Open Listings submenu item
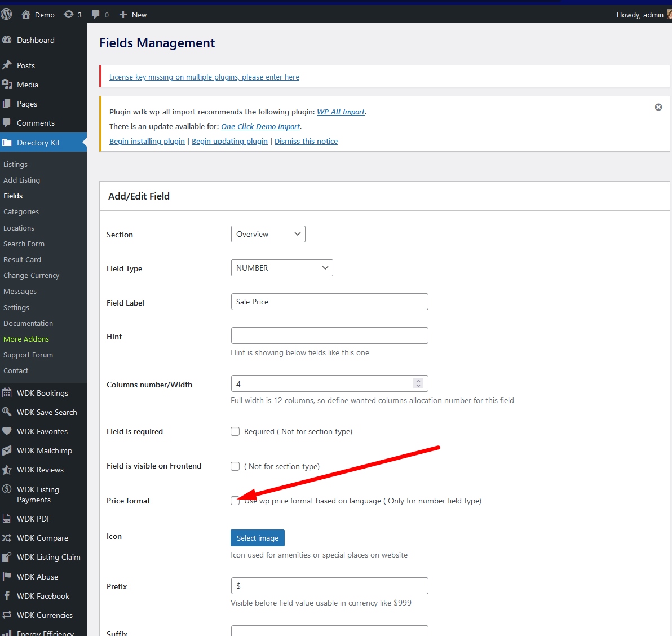 15,164
